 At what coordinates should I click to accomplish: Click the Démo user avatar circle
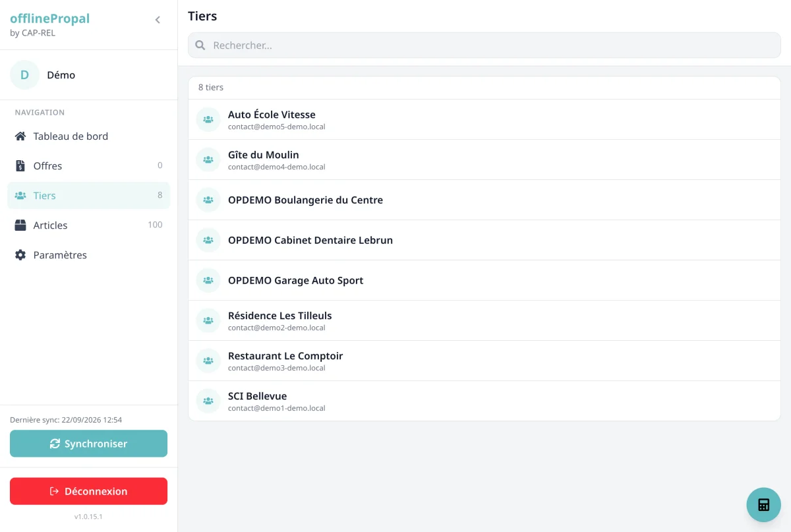[25, 75]
